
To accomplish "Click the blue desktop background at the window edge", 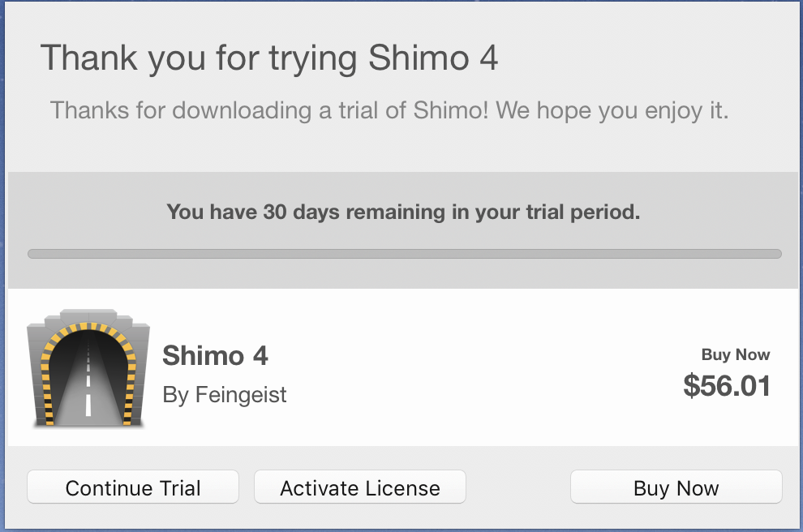I will [2, 256].
